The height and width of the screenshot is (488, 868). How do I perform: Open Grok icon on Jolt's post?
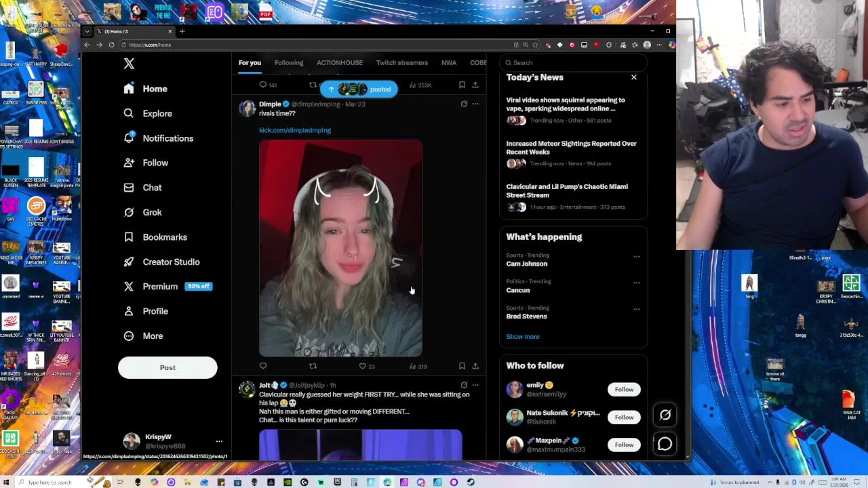coord(464,385)
